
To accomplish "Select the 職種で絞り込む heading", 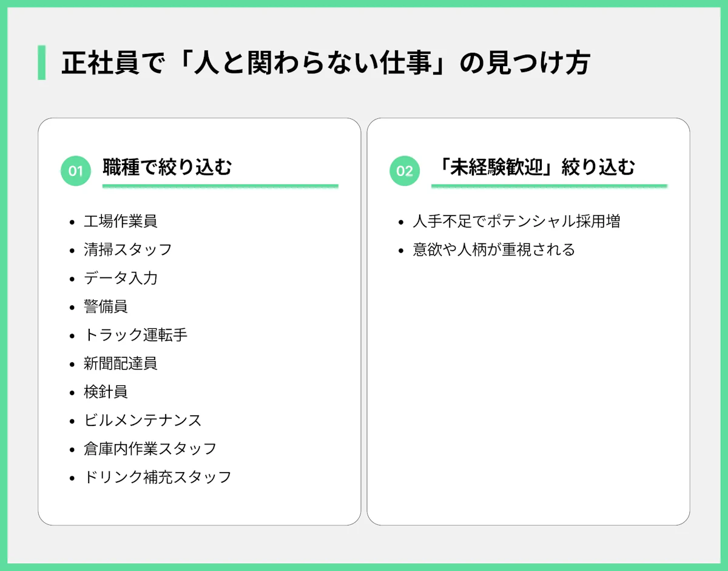I will (x=167, y=167).
